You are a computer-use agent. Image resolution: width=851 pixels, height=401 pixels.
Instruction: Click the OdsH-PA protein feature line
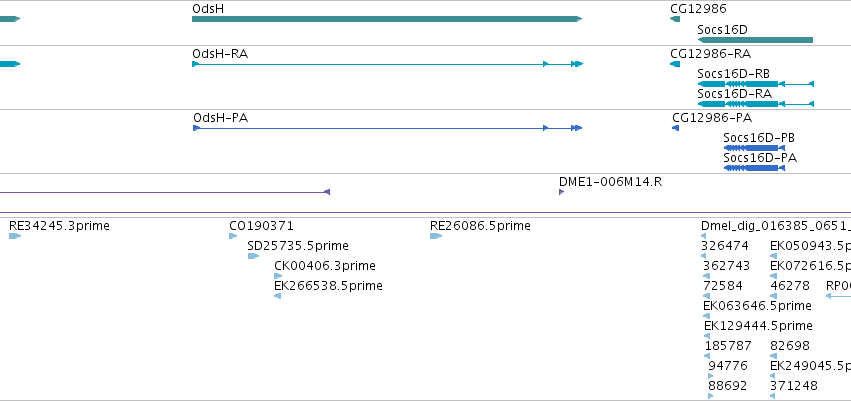coord(388,128)
